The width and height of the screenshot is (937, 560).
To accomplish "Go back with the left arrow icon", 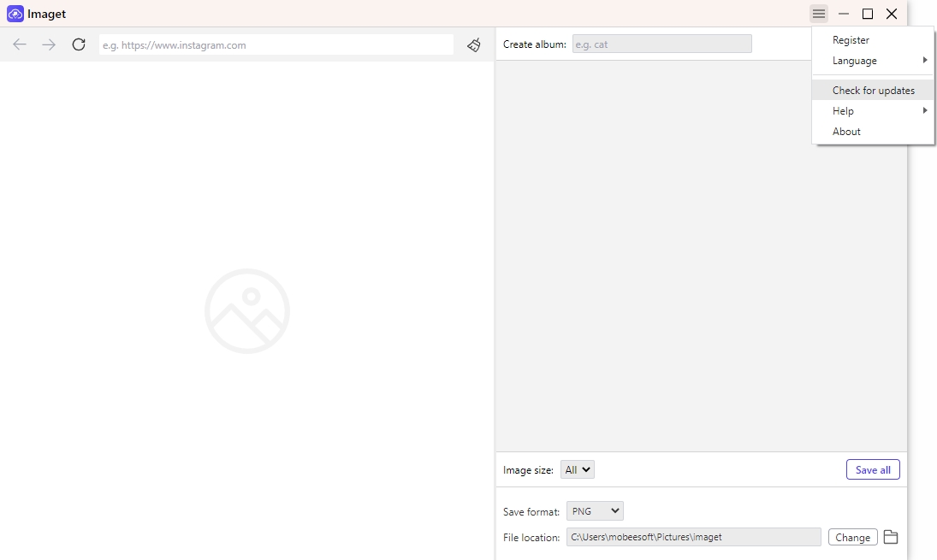I will pyautogui.click(x=20, y=44).
